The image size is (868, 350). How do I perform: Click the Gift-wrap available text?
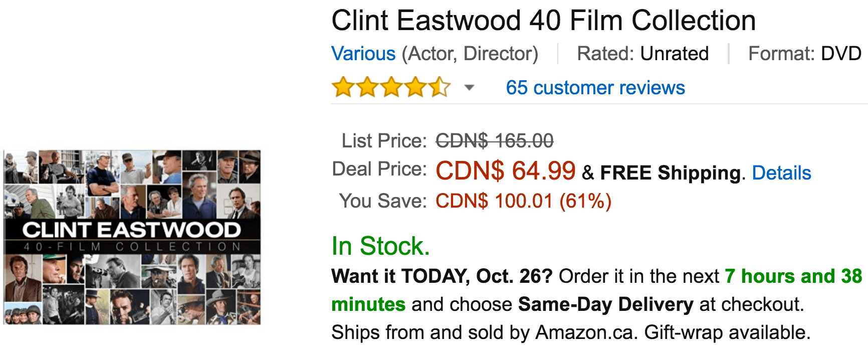[x=727, y=332]
